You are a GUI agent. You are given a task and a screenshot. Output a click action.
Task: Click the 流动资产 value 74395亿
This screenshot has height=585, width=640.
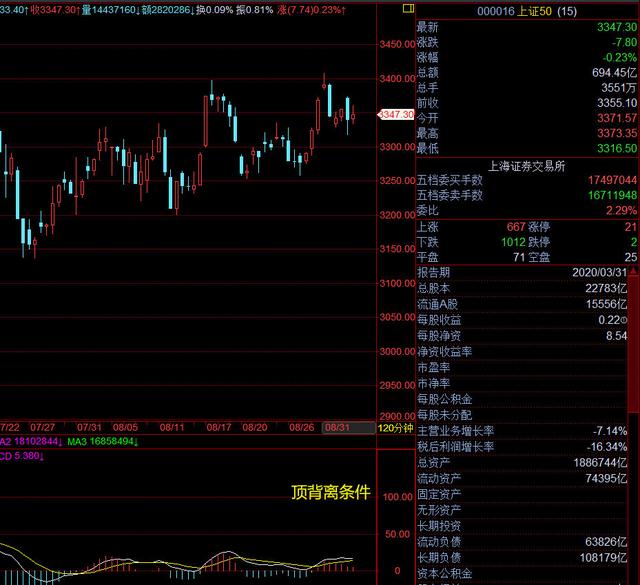click(606, 478)
